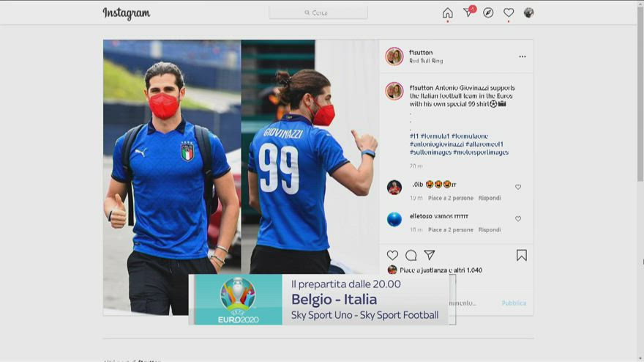644x362 pixels.
Task: Save the post with bookmark icon
Action: click(522, 256)
